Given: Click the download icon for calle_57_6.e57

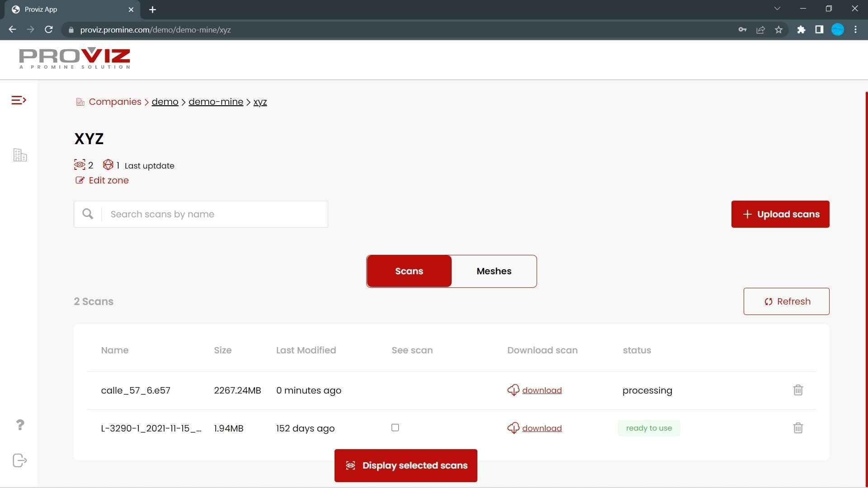Looking at the screenshot, I should pyautogui.click(x=513, y=389).
